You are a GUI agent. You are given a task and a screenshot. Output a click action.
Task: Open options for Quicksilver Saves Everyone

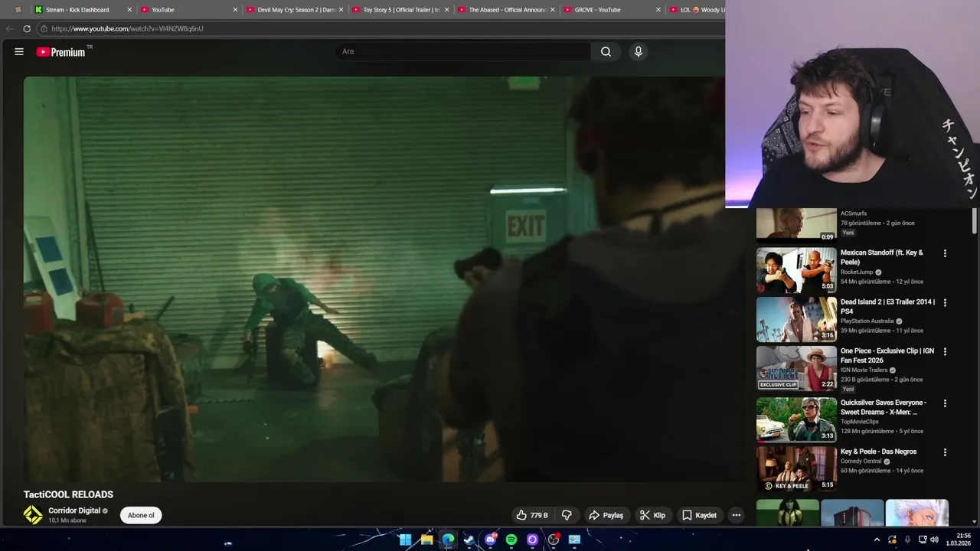tap(945, 403)
